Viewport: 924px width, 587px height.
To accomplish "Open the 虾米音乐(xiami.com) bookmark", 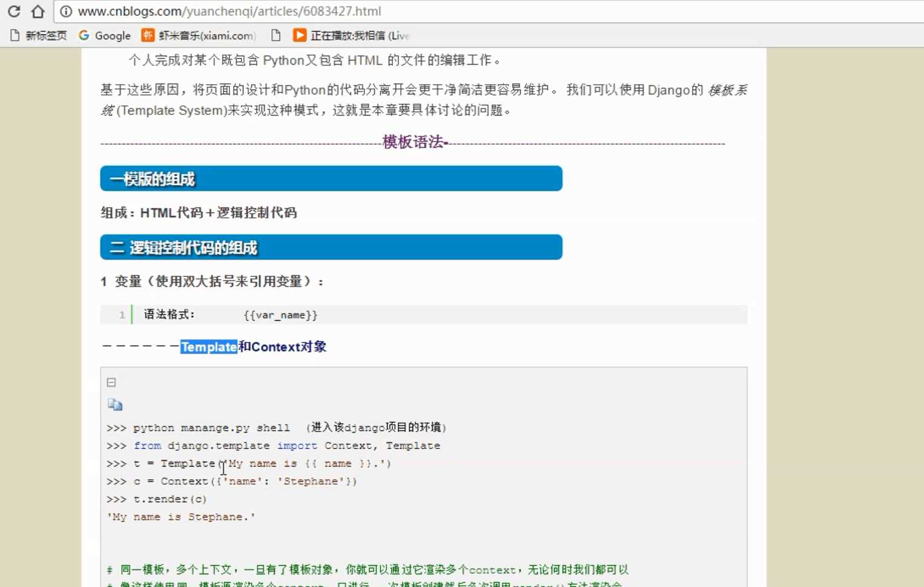I will pos(199,36).
